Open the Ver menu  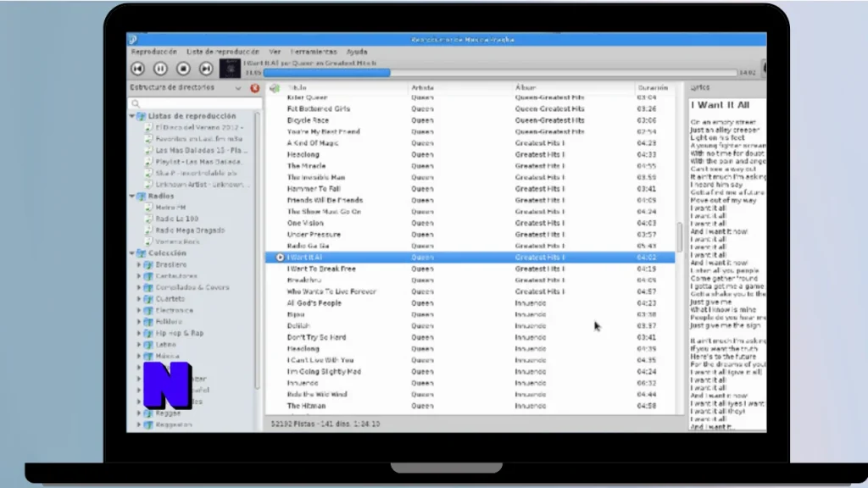coord(275,52)
